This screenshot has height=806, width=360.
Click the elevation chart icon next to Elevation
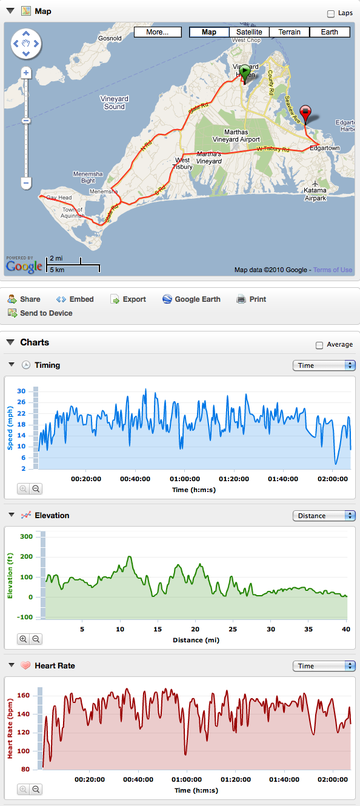(26, 515)
